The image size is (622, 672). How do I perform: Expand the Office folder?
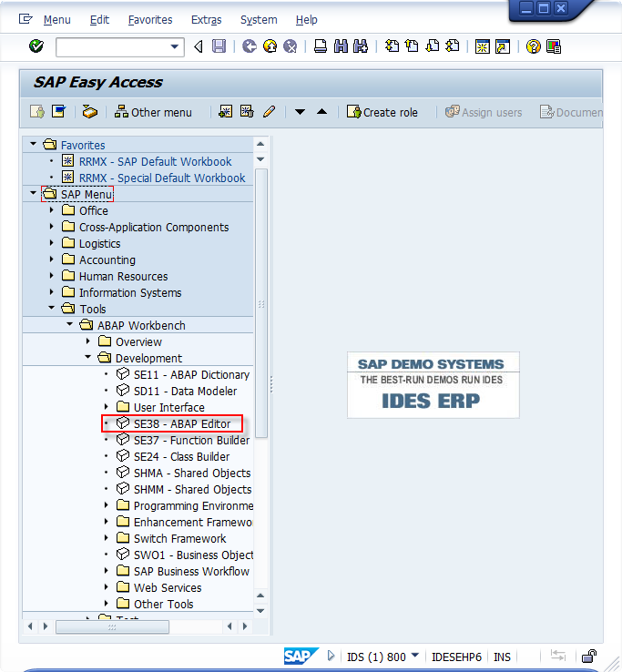tap(51, 210)
